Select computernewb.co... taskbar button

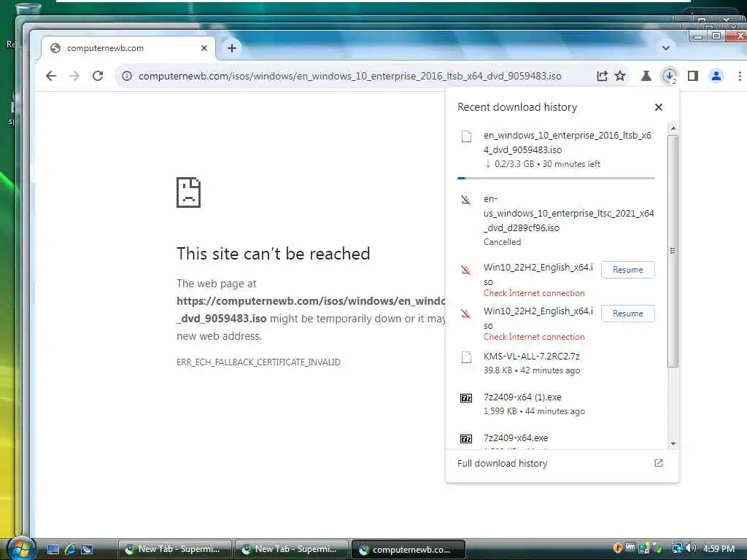(409, 550)
